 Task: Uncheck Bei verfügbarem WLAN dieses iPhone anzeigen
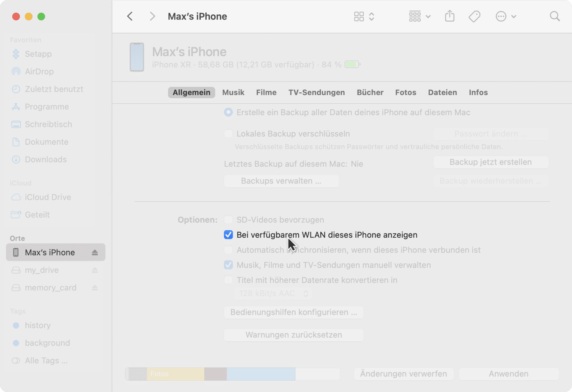228,235
